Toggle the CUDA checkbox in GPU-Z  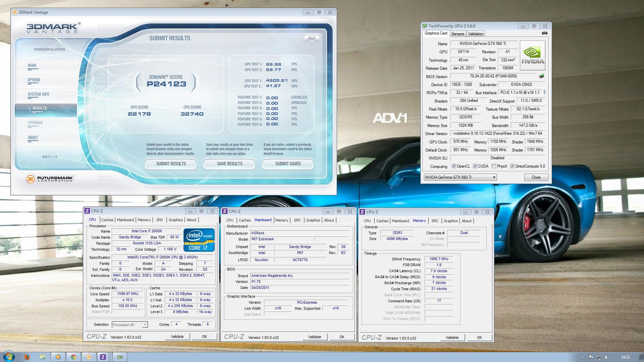(x=475, y=166)
